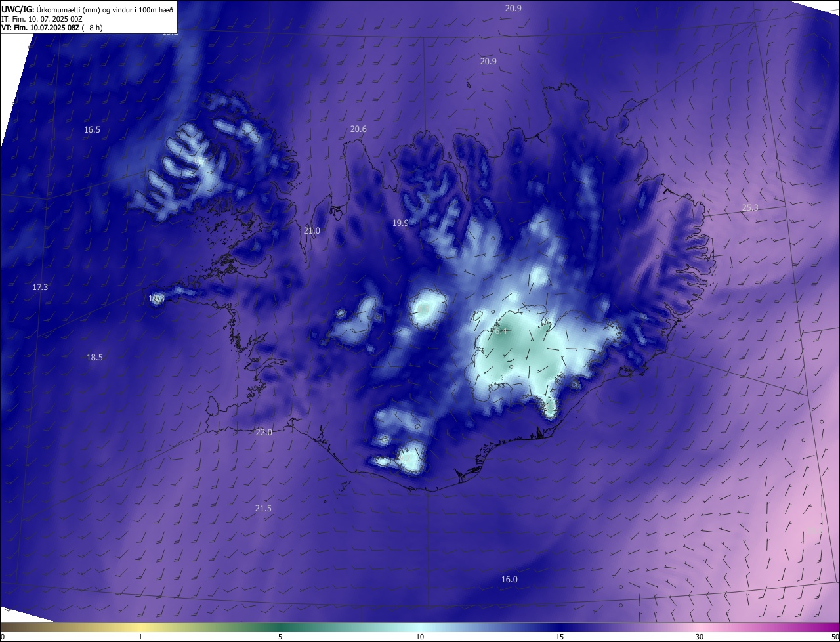This screenshot has height=642, width=840.
Task: Select the 22.0 value label
Action: pos(264,432)
